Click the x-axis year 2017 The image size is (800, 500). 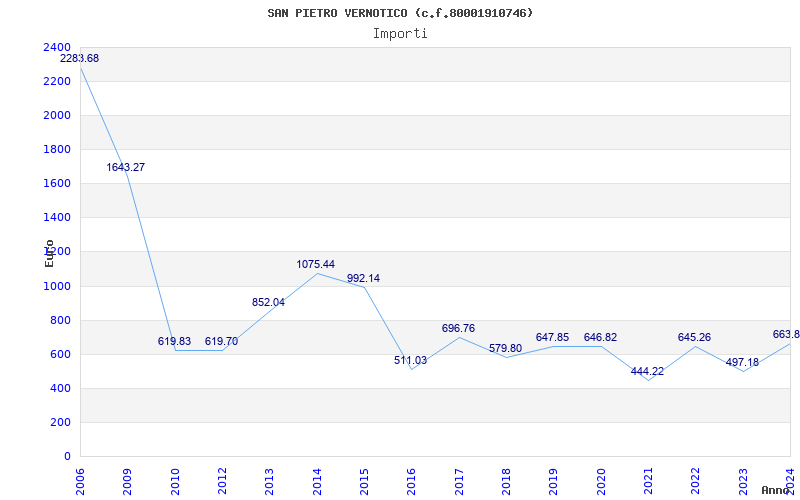[459, 482]
